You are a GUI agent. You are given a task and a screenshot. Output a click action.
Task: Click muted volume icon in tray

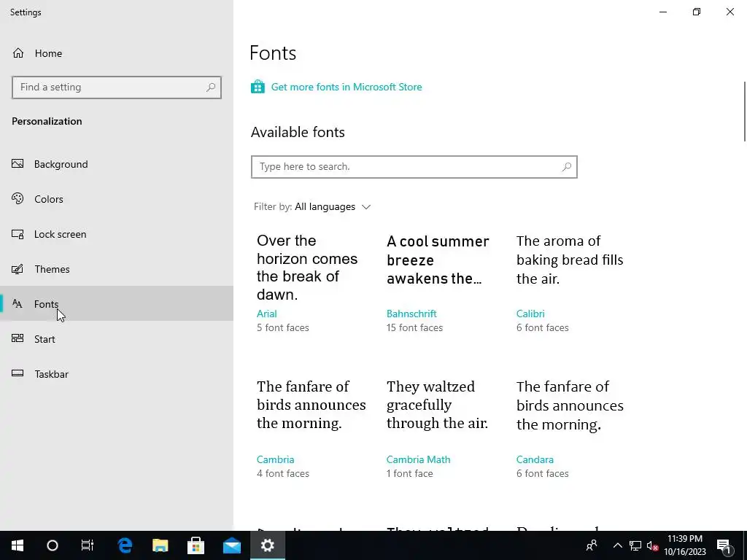tap(652, 545)
